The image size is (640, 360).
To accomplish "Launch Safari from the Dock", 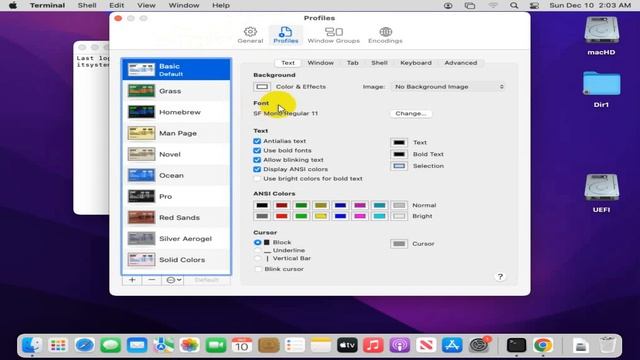I will pos(84,345).
